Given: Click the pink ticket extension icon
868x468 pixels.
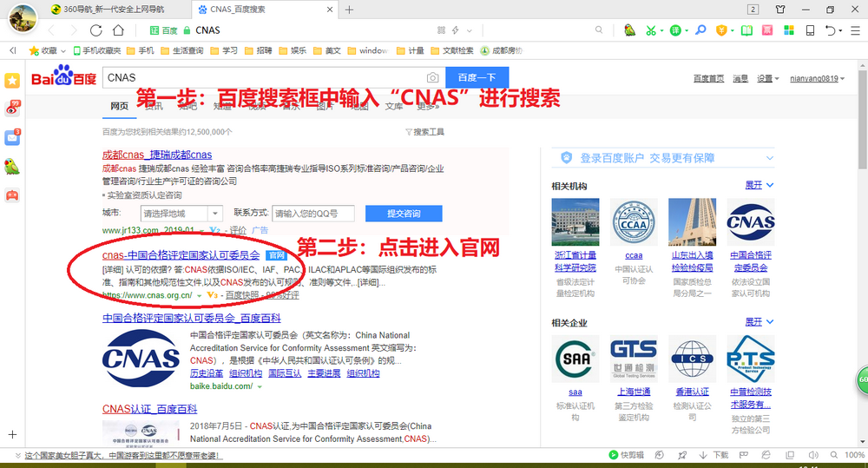Looking at the screenshot, I should tap(767, 30).
